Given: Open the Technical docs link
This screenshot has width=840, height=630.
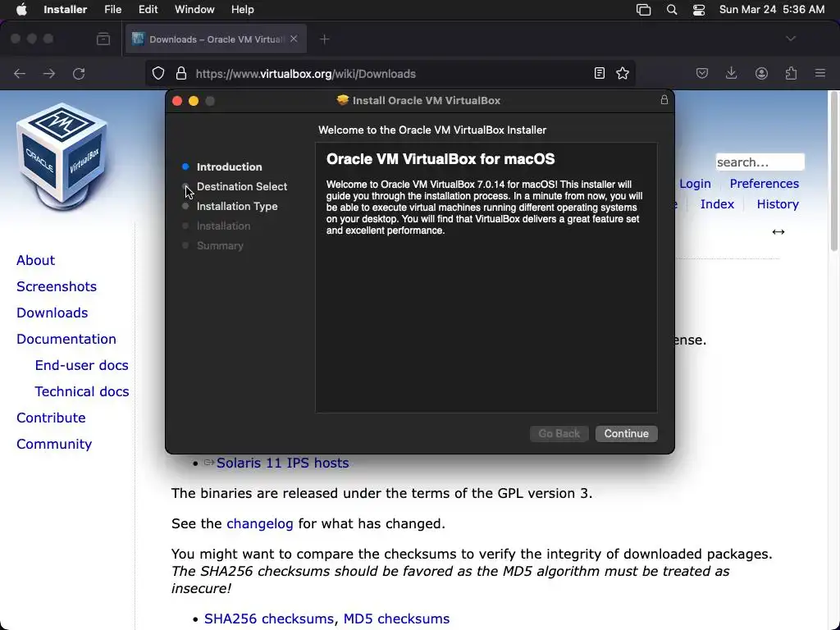Looking at the screenshot, I should point(81,391).
